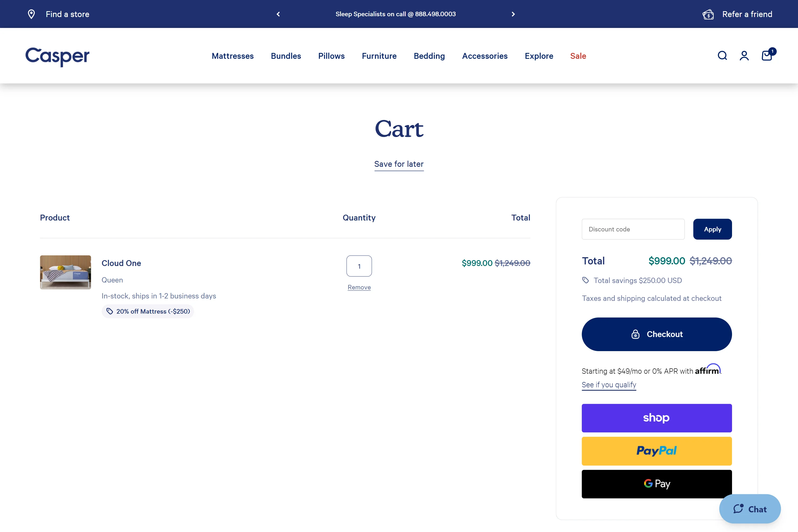Viewport: 798px width, 532px height.
Task: Click the Checkout button
Action: pos(656,334)
